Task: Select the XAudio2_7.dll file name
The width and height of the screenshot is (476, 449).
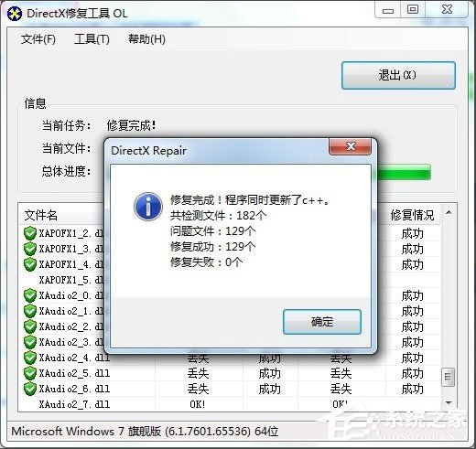Action: pos(74,404)
